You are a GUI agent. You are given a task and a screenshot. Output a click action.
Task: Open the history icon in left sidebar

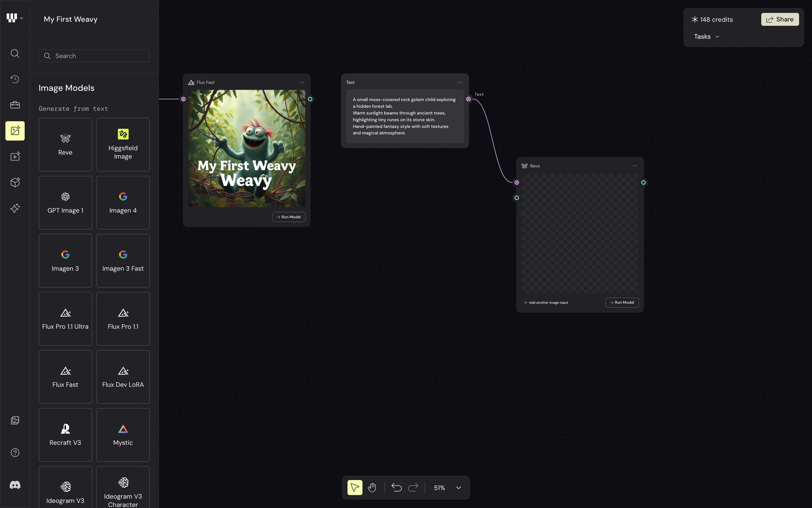15,79
